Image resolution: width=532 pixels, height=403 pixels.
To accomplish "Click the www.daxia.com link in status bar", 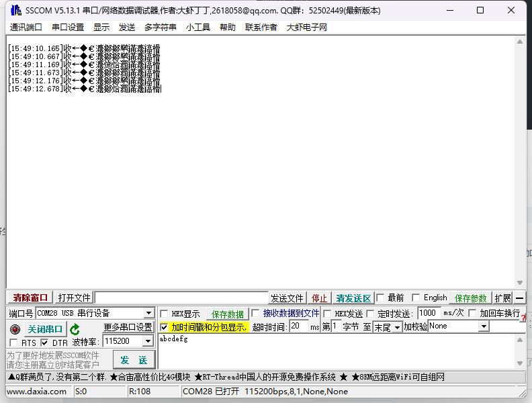I will 37,392.
